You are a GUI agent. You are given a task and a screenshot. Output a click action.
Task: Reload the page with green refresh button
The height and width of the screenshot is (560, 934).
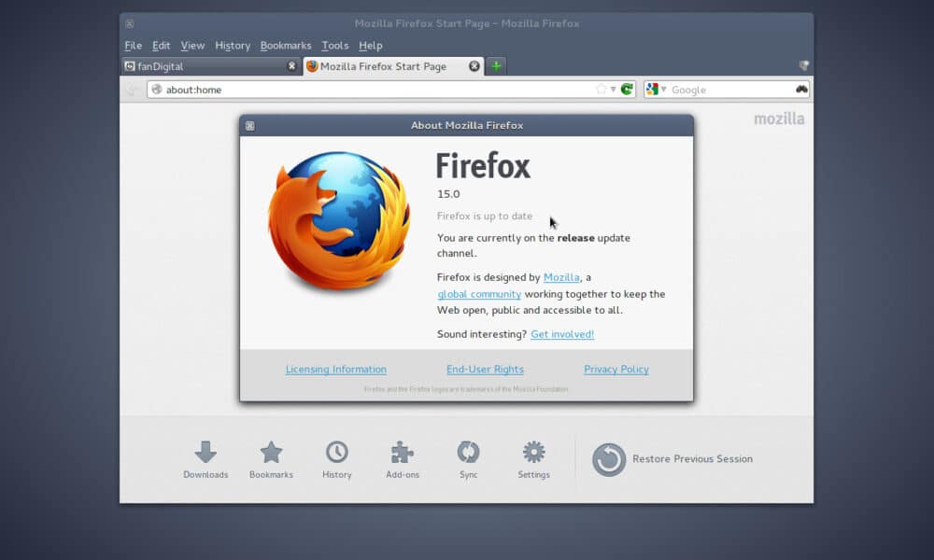pos(627,90)
